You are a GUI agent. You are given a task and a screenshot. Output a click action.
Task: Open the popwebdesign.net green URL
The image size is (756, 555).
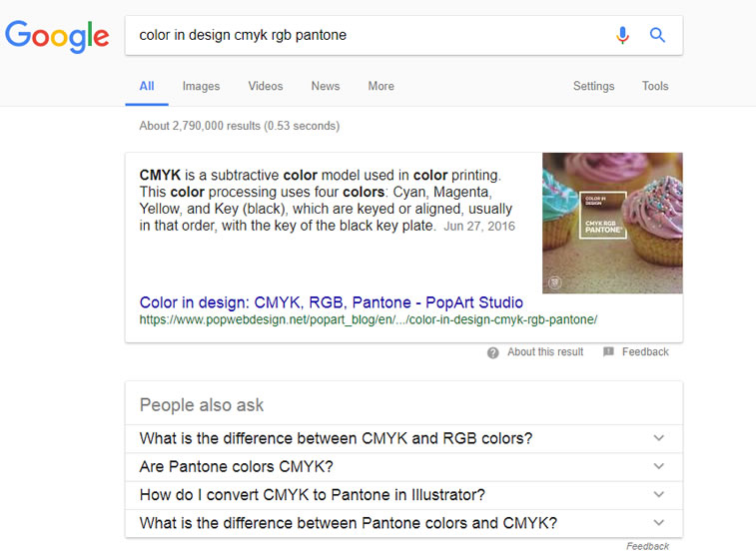[369, 319]
